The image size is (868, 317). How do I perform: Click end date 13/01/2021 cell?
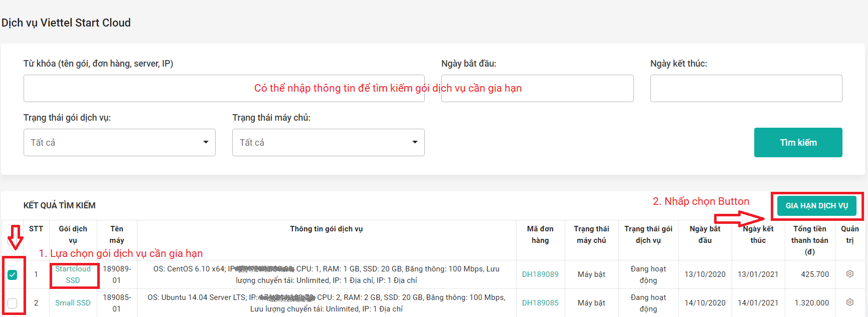[x=758, y=274]
